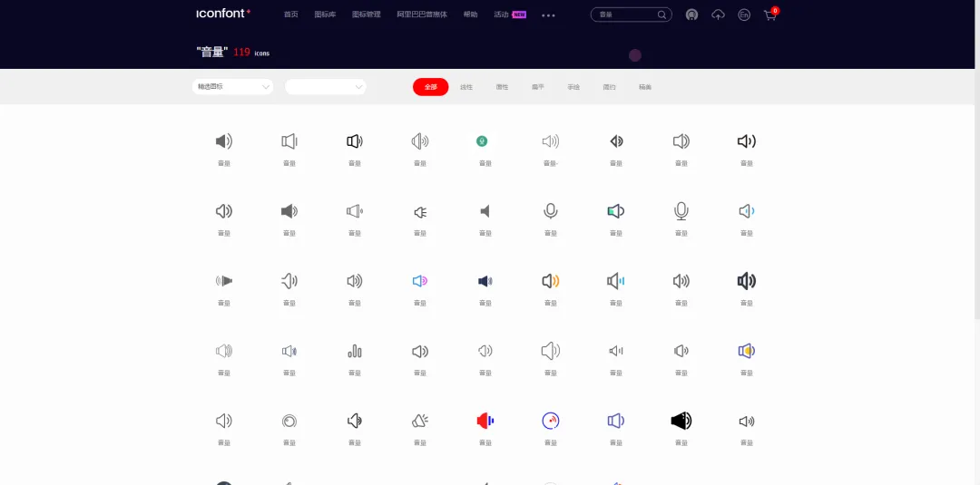Focus the search box containing 音量
This screenshot has width=980, height=485.
tap(632, 15)
